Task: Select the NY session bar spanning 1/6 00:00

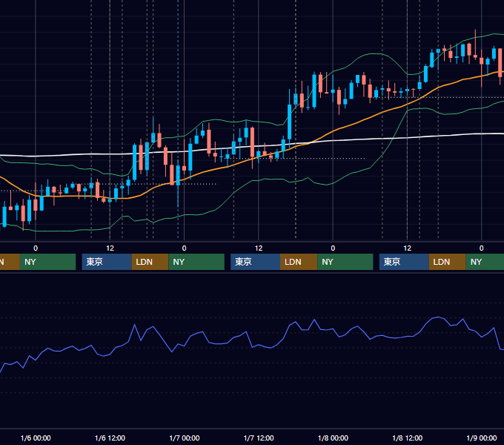Action: coord(47,262)
